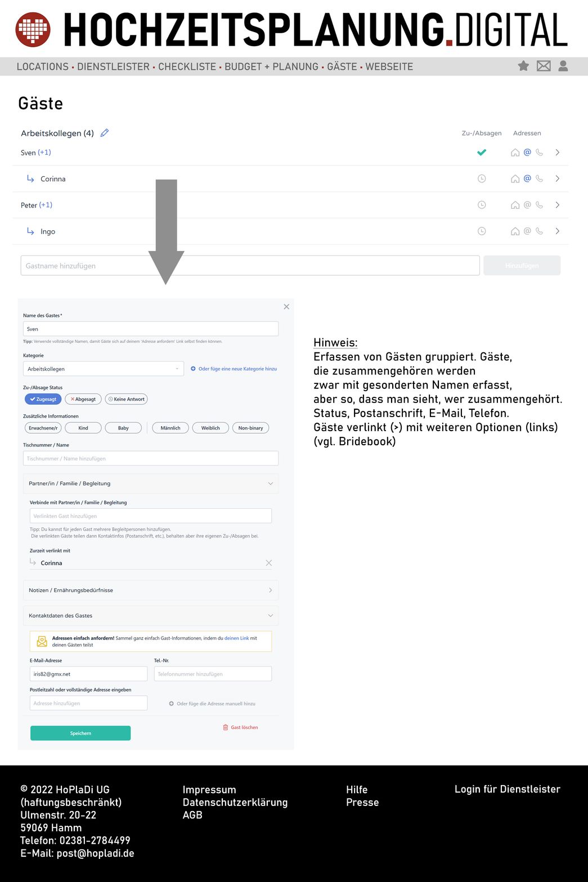Screen dimensions: 588x882
Task: Set the status to Abgesagt
Action: [83, 399]
